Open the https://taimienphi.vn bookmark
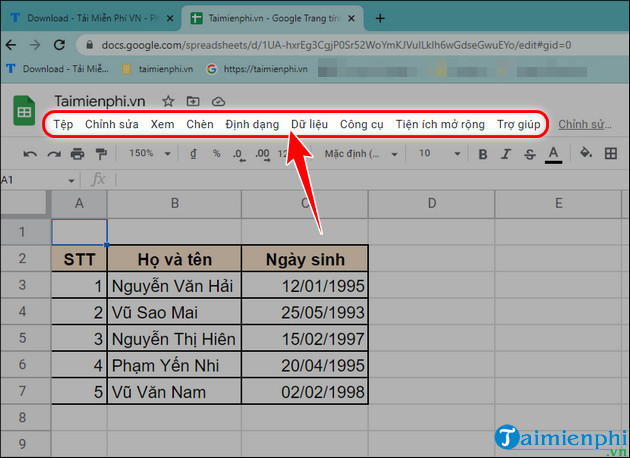 click(x=257, y=69)
